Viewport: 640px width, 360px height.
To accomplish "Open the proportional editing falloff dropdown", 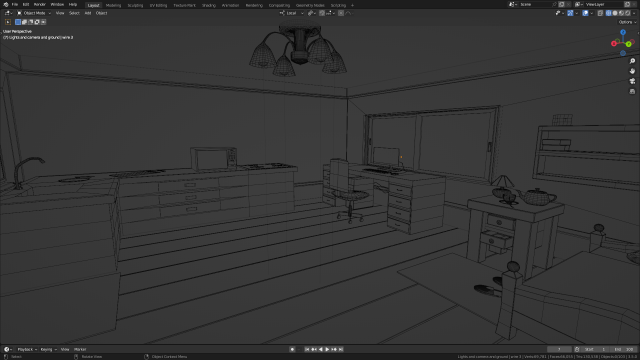I will (349, 13).
